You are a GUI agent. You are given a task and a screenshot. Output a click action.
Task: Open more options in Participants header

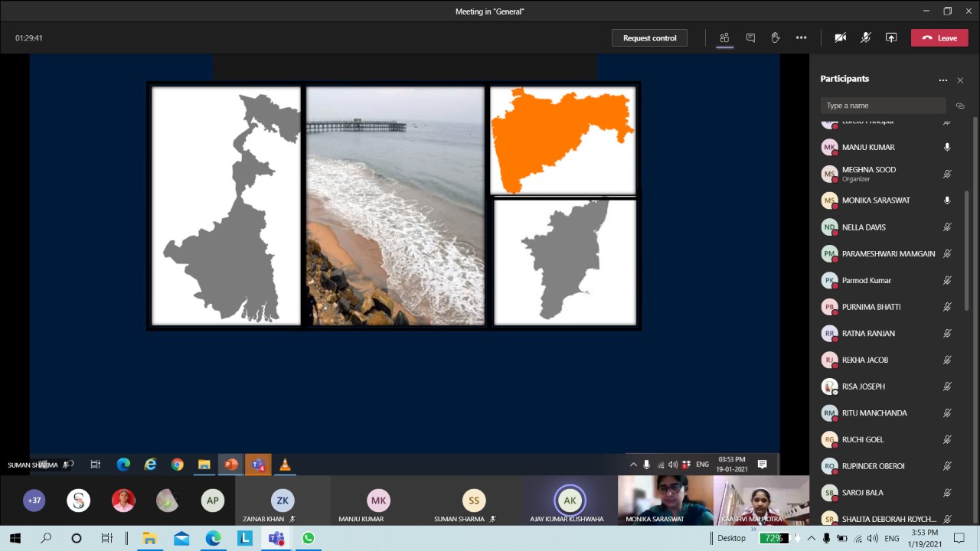coord(942,80)
